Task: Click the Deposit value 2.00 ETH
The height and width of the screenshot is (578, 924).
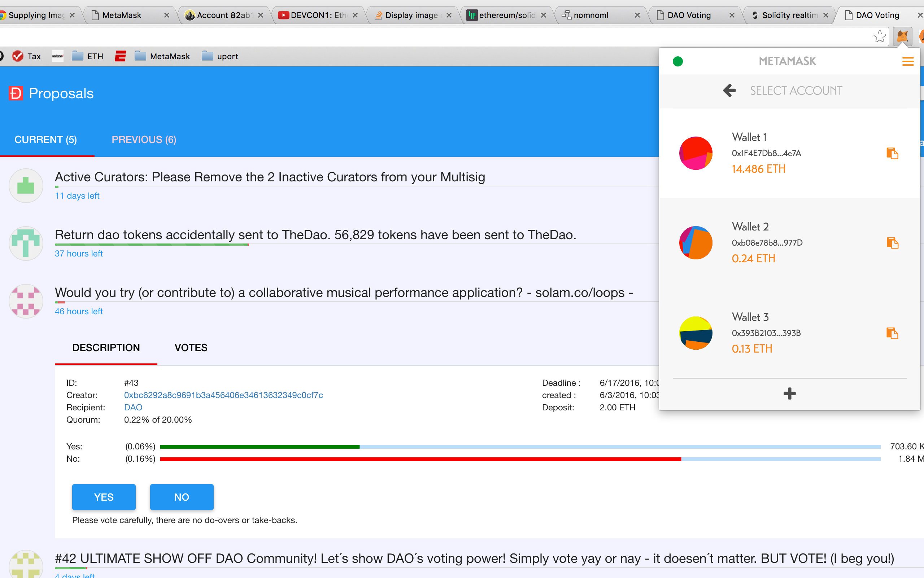Action: point(618,407)
